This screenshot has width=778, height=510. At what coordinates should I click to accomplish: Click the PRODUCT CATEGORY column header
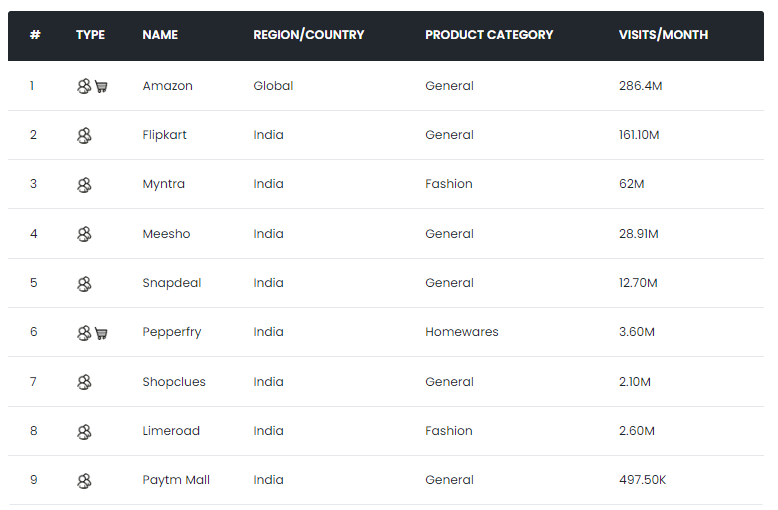point(488,35)
